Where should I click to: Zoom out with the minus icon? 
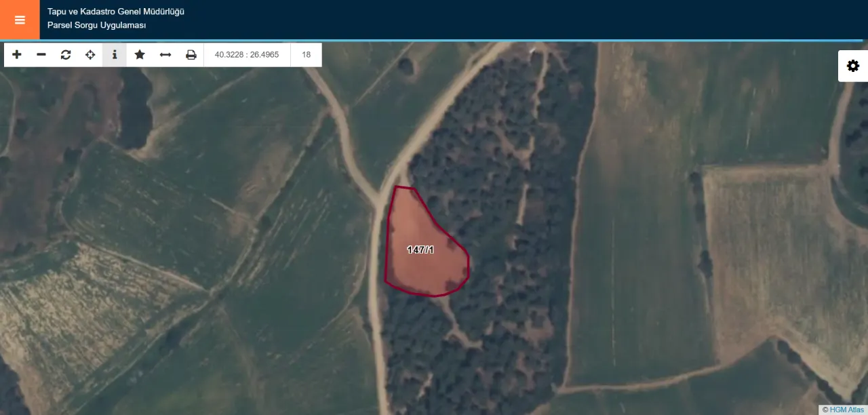click(41, 55)
